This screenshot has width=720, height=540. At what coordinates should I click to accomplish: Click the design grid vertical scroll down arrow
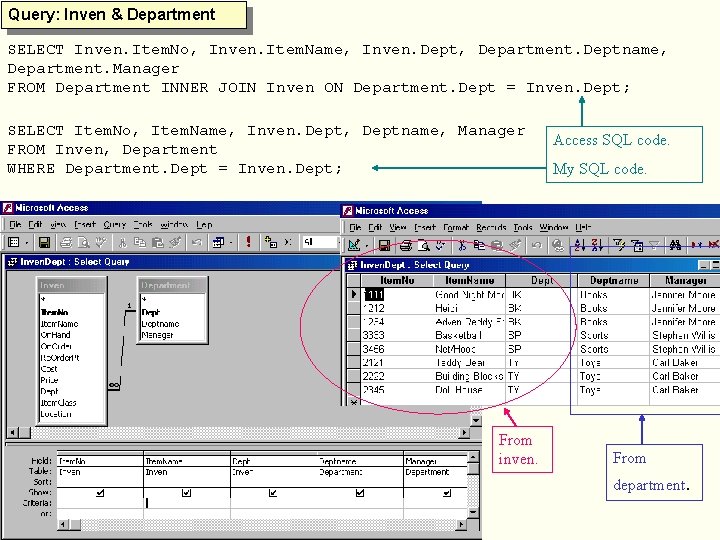tap(474, 513)
